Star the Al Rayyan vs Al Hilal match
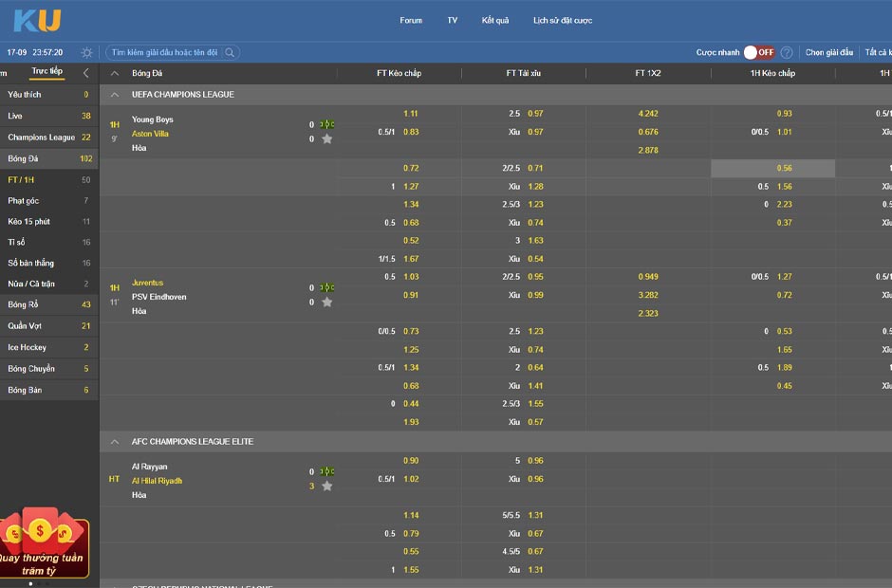This screenshot has height=588, width=892. (x=327, y=486)
